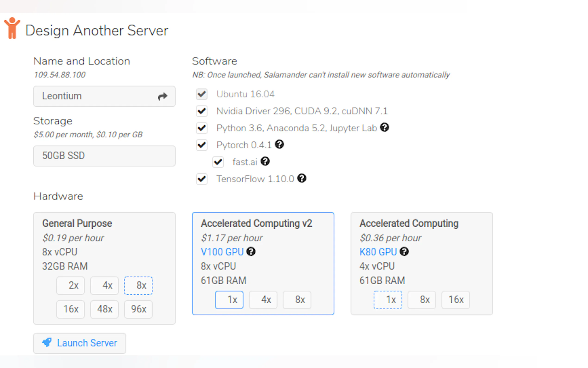The width and height of the screenshot is (588, 368).
Task: Follow the K80 GPU link
Action: click(378, 252)
